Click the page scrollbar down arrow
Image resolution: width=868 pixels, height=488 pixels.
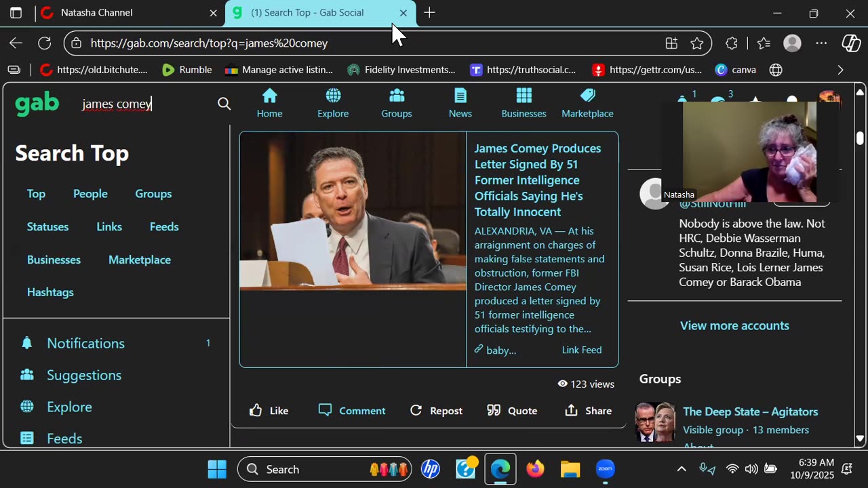(x=860, y=439)
